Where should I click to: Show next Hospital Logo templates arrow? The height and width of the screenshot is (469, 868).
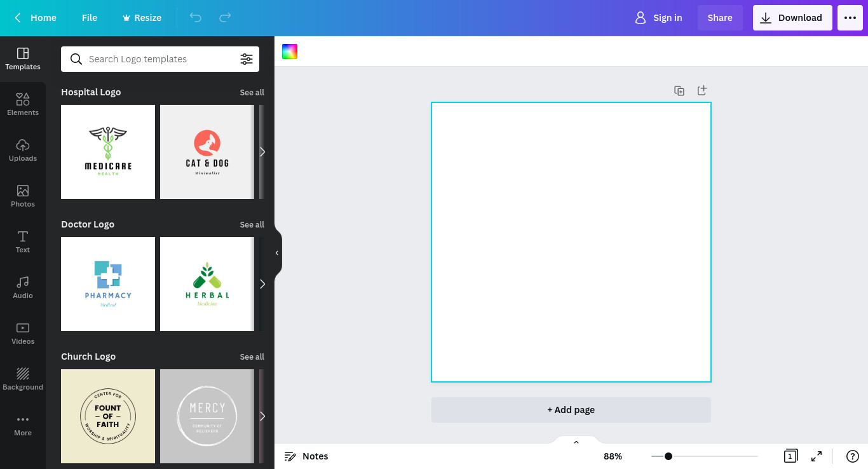pos(262,152)
